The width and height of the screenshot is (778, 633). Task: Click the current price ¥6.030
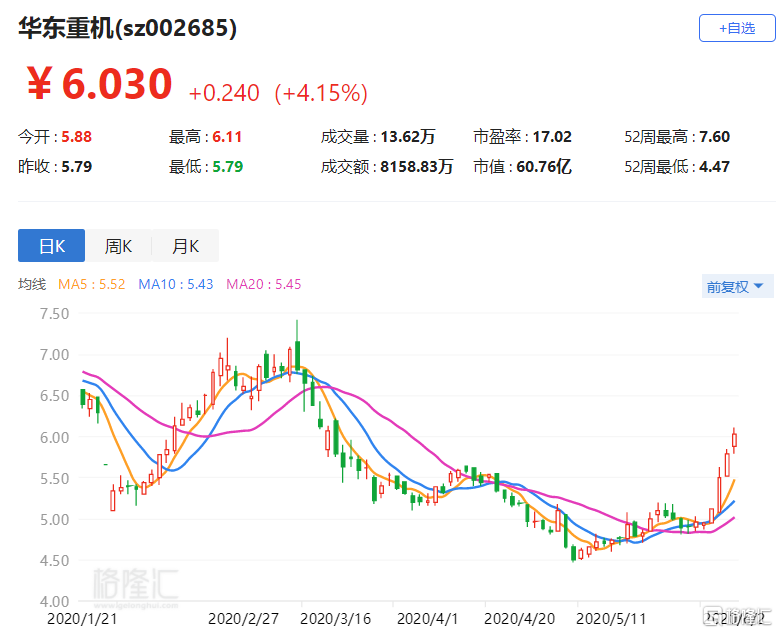[100, 83]
